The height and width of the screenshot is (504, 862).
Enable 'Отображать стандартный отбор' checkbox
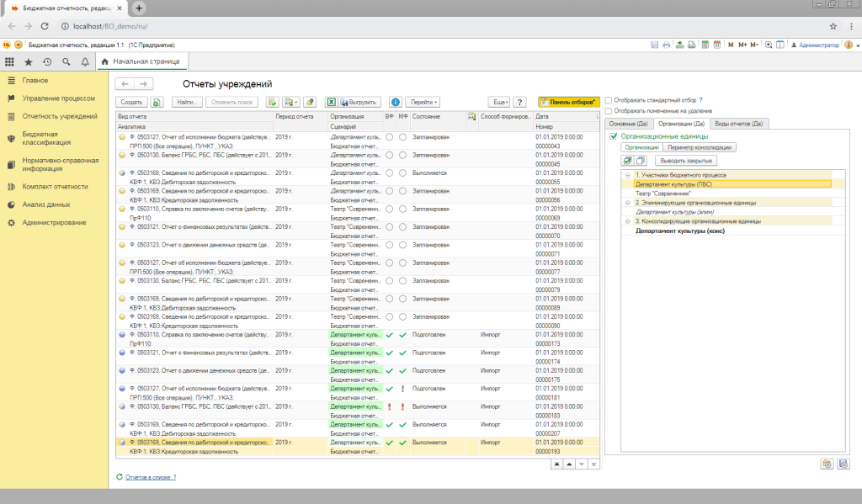point(609,99)
